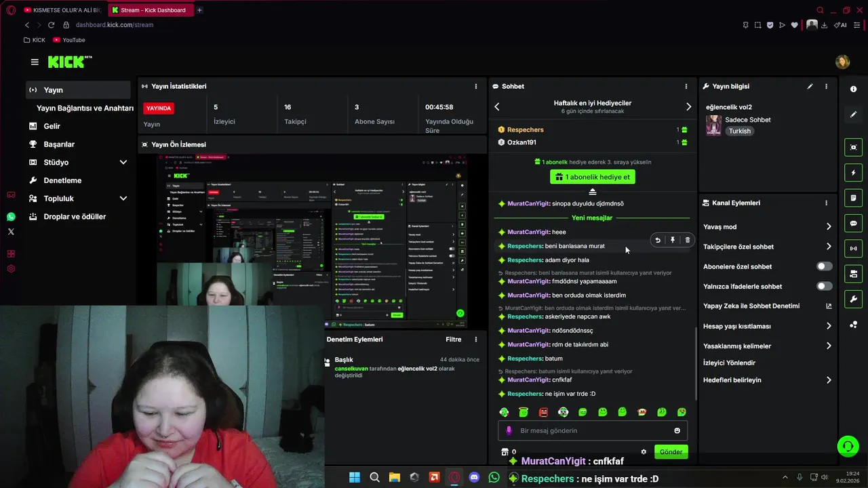
Task: Click the document icon in the right rail
Action: [x=853, y=198]
